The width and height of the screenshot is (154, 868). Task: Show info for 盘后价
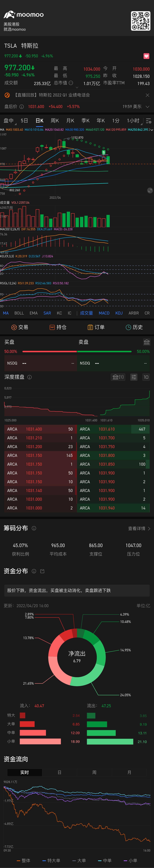[x=22, y=107]
